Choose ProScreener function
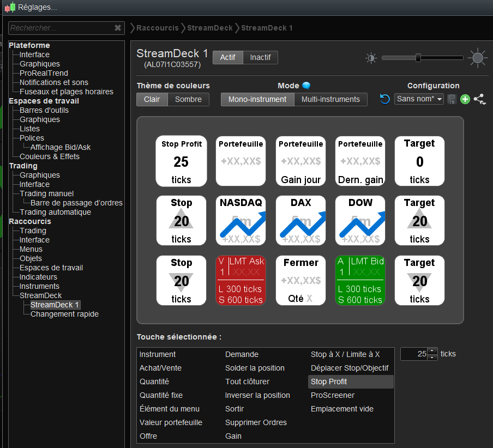The image size is (493, 448). pyautogui.click(x=333, y=395)
